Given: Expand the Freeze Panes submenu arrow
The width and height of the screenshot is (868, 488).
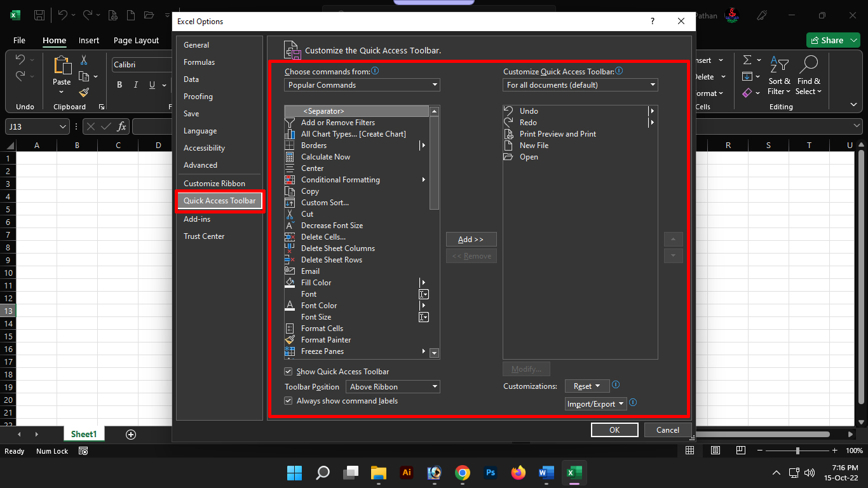Looking at the screenshot, I should pos(424,351).
